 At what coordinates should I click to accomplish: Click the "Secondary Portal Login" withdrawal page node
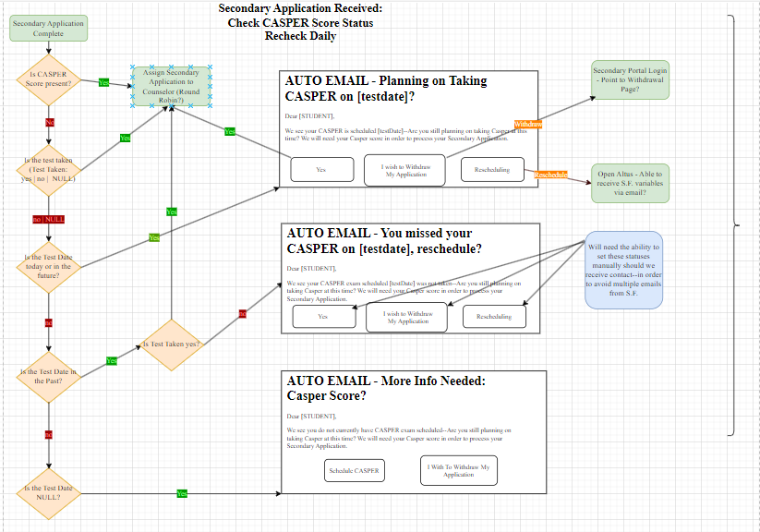coord(629,80)
